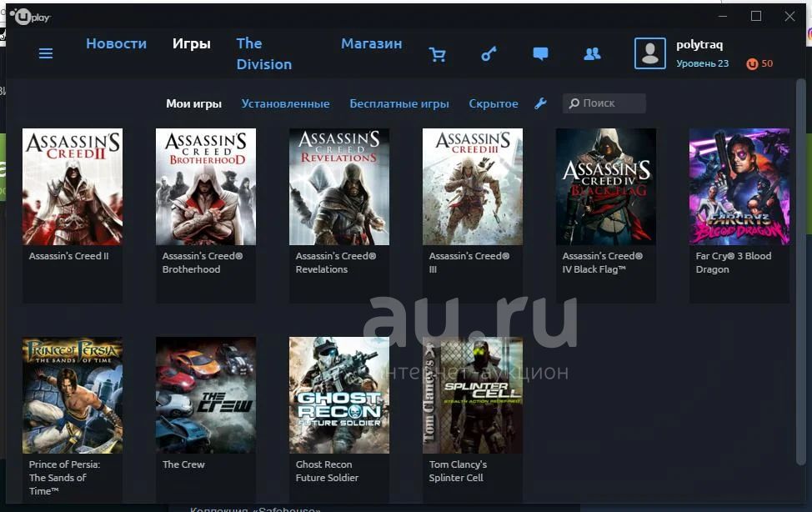Click the polytraq username
This screenshot has height=512, width=812.
[x=699, y=44]
